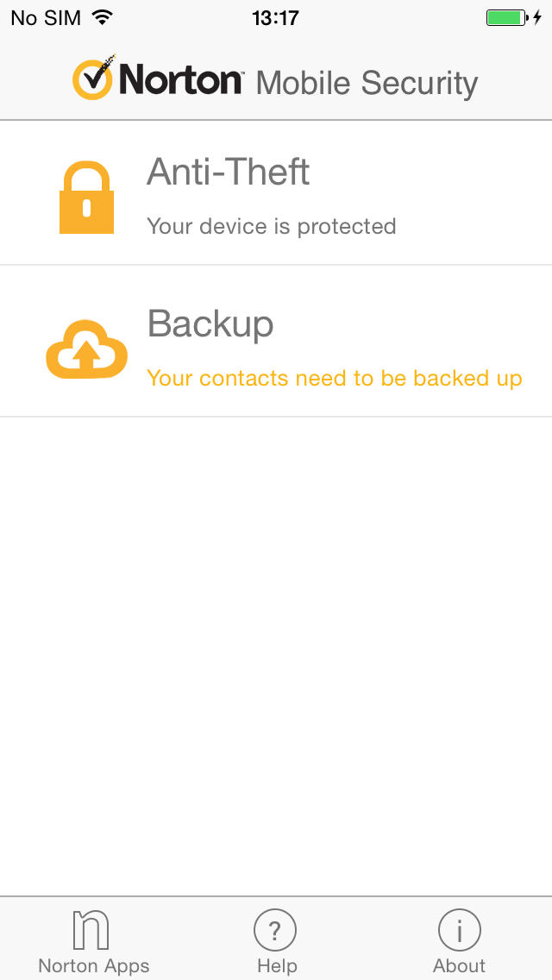Tap the Norton checkmark logo in header
Screen dimensions: 552x980
[93, 79]
